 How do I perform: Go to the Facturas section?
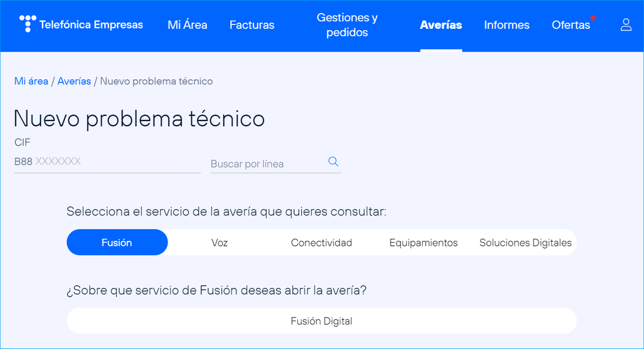point(251,25)
